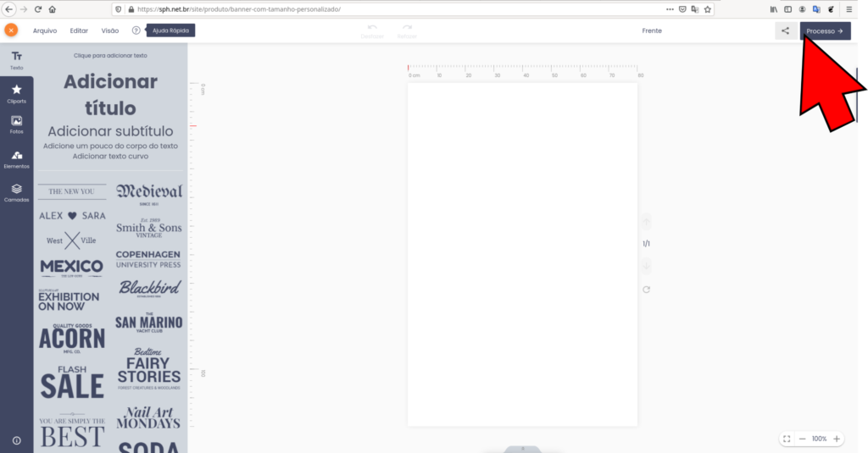This screenshot has height=453, width=868.
Task: Click the share icon button
Action: coord(785,31)
